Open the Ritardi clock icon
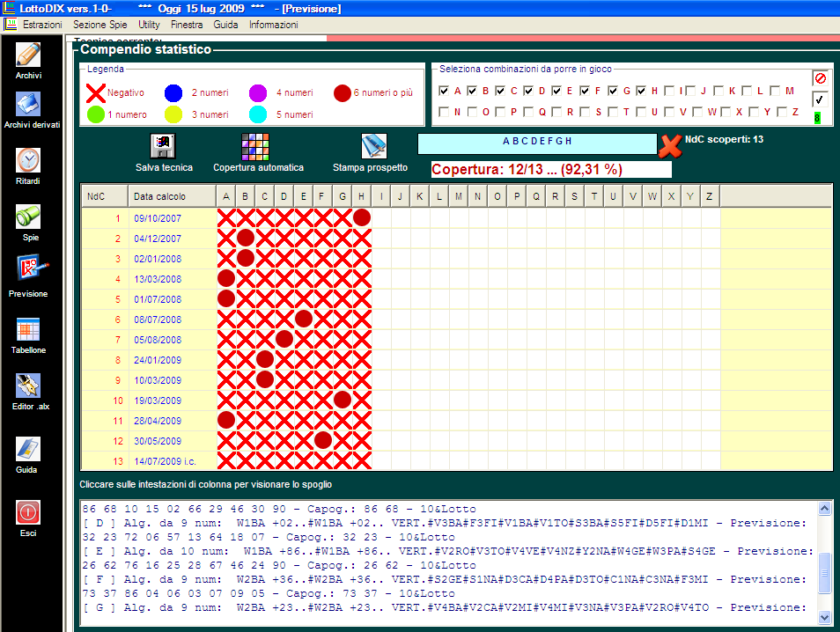The image size is (840, 632). coord(28,160)
